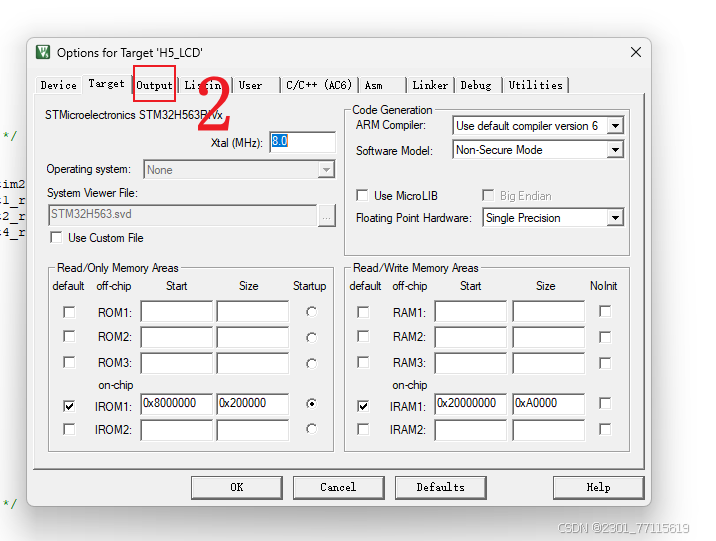716x541 pixels.
Task: Click the ROM1 Start address field
Action: (176, 311)
